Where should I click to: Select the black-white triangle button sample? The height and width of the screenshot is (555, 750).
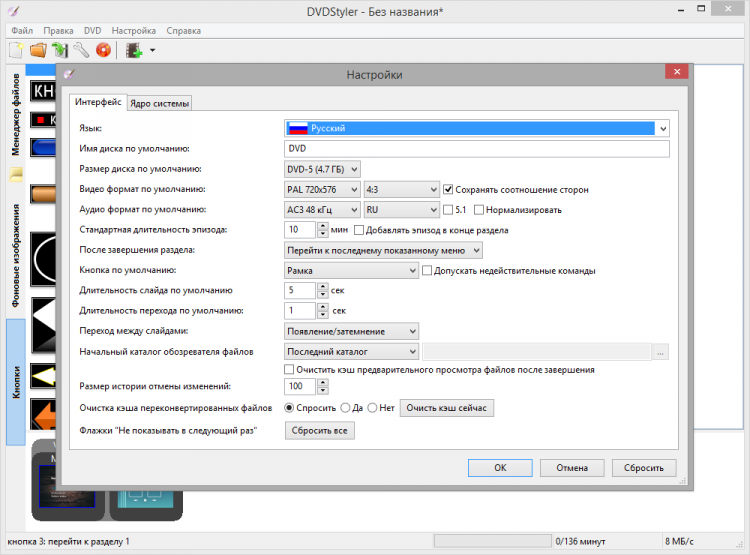coord(43,325)
